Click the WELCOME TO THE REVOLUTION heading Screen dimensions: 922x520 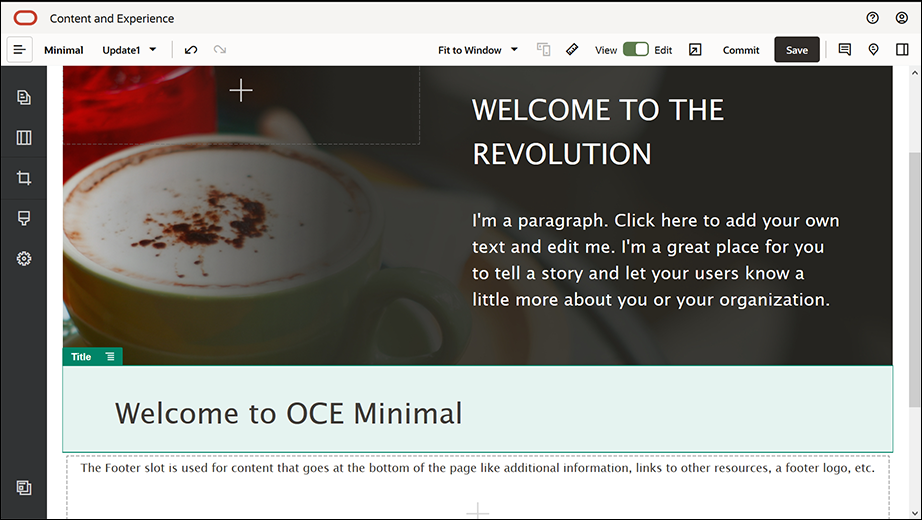coord(598,132)
